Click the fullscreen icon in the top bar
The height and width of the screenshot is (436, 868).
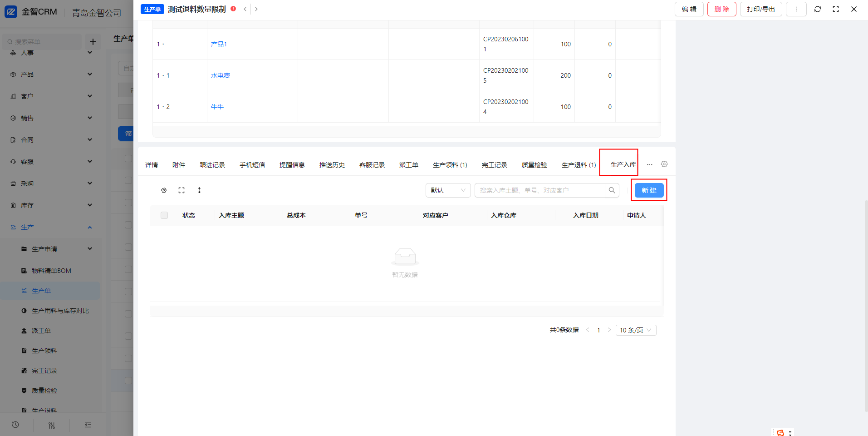tap(836, 9)
